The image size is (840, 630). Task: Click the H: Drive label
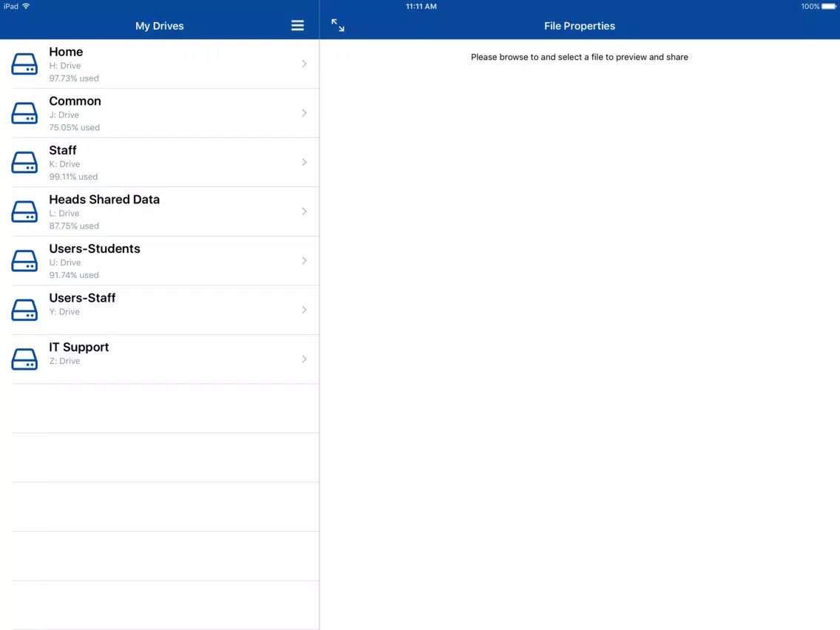[65, 66]
